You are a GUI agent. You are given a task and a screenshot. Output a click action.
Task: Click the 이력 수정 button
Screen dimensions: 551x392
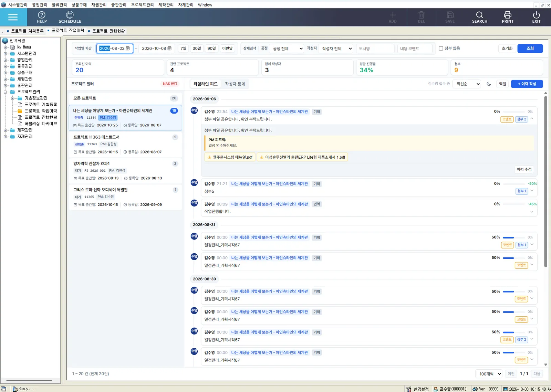click(x=524, y=169)
